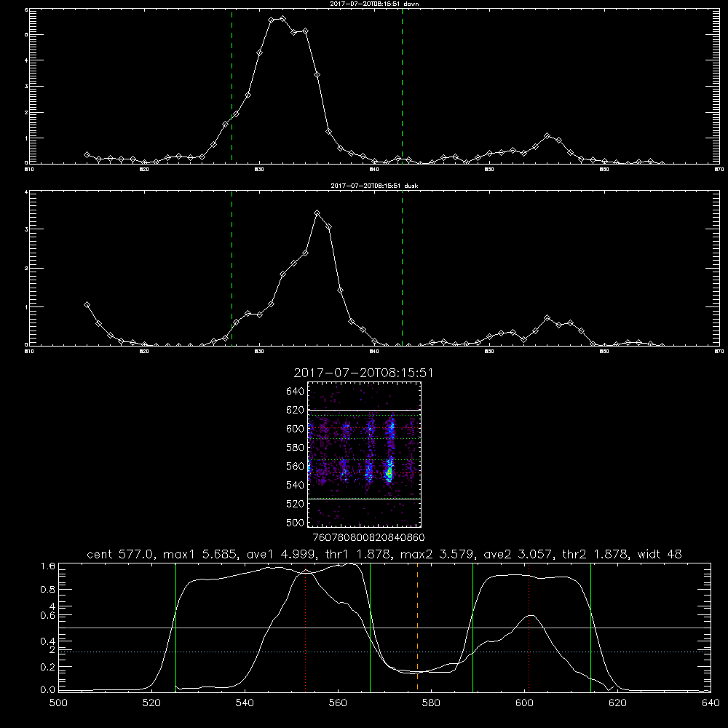The height and width of the screenshot is (728, 728).
Task: Click heatmap y-axis label '520'
Action: pos(296,504)
